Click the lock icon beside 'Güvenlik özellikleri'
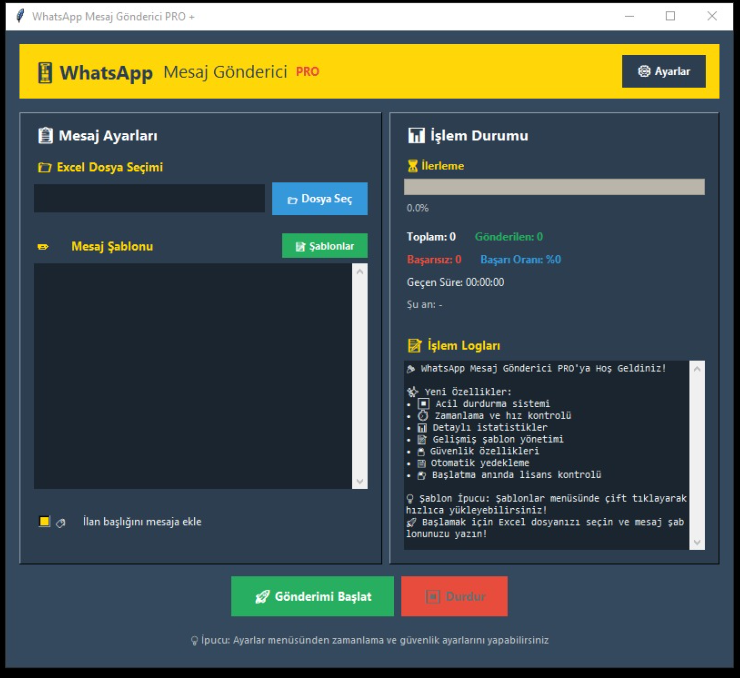 (421, 452)
